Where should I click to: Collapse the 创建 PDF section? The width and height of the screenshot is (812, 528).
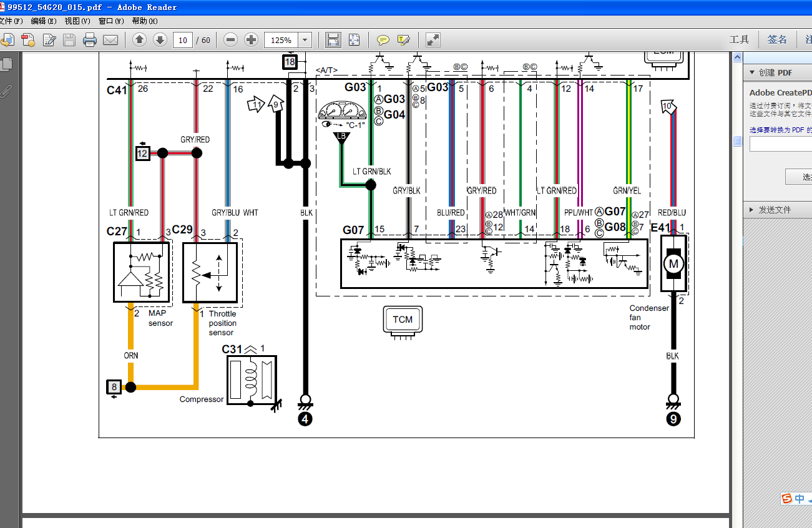pos(753,72)
